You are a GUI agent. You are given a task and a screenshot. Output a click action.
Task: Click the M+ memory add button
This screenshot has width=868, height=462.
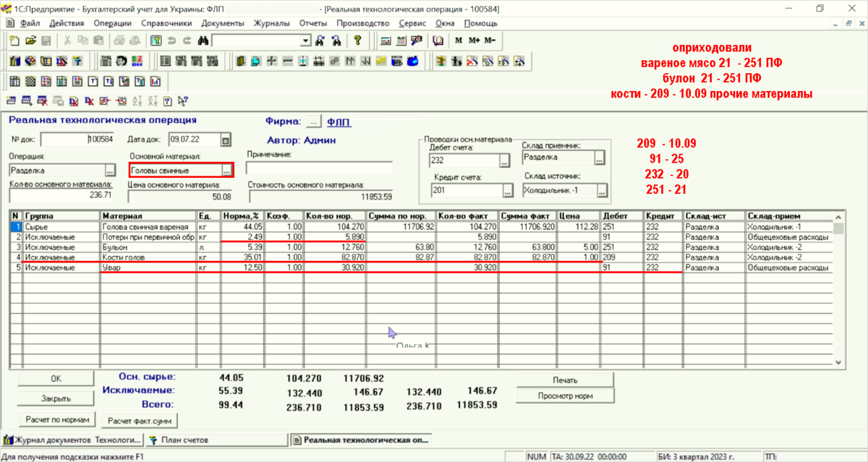(x=474, y=40)
